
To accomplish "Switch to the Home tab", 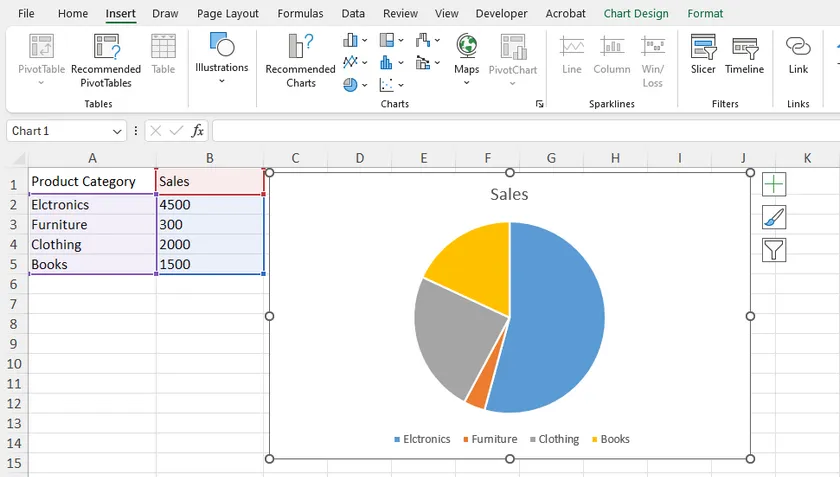I will click(x=73, y=13).
